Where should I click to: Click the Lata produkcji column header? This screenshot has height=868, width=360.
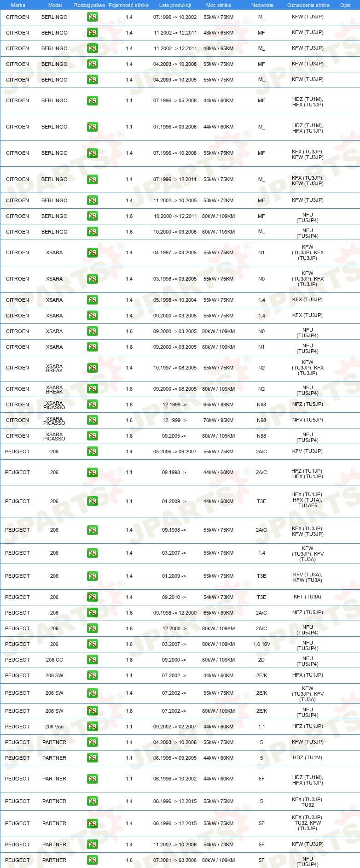pos(175,5)
